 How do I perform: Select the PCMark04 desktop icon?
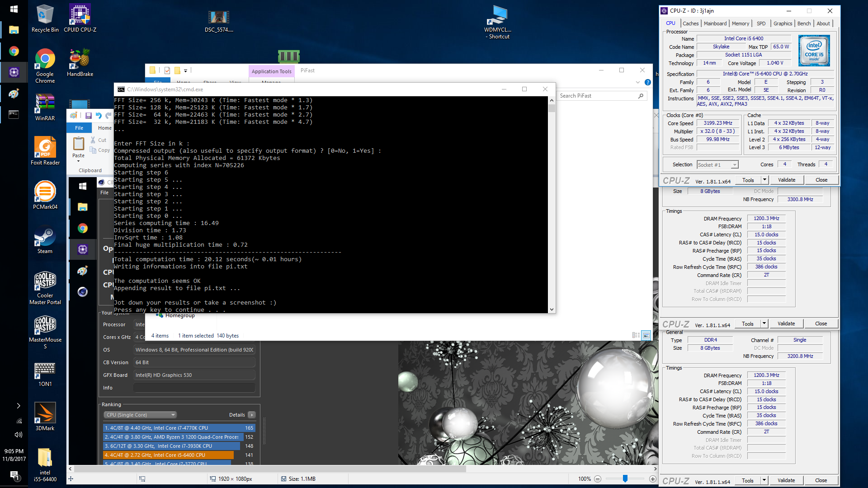(45, 196)
